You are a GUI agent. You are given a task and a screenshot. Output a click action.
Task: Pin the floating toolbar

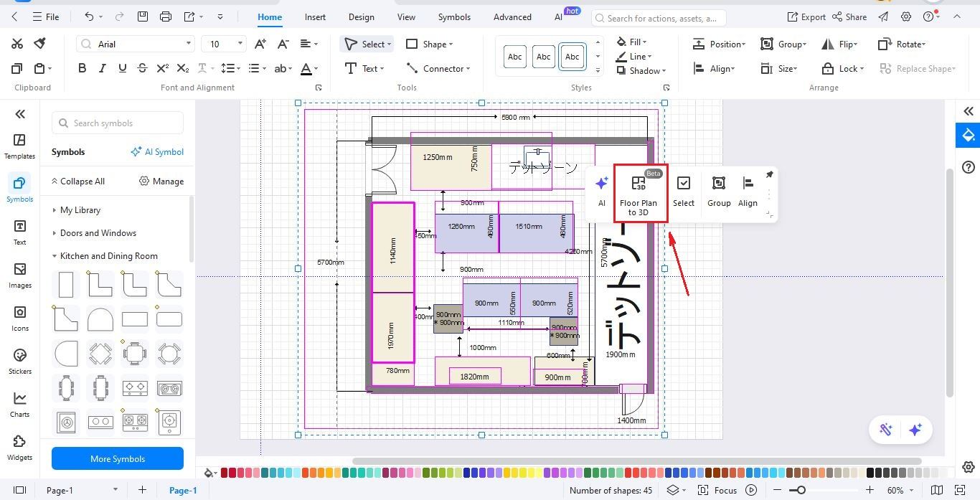[x=769, y=174]
